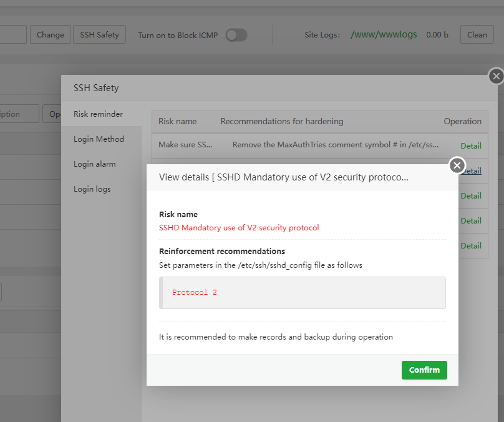
Task: Clean the site logs
Action: pyautogui.click(x=477, y=35)
